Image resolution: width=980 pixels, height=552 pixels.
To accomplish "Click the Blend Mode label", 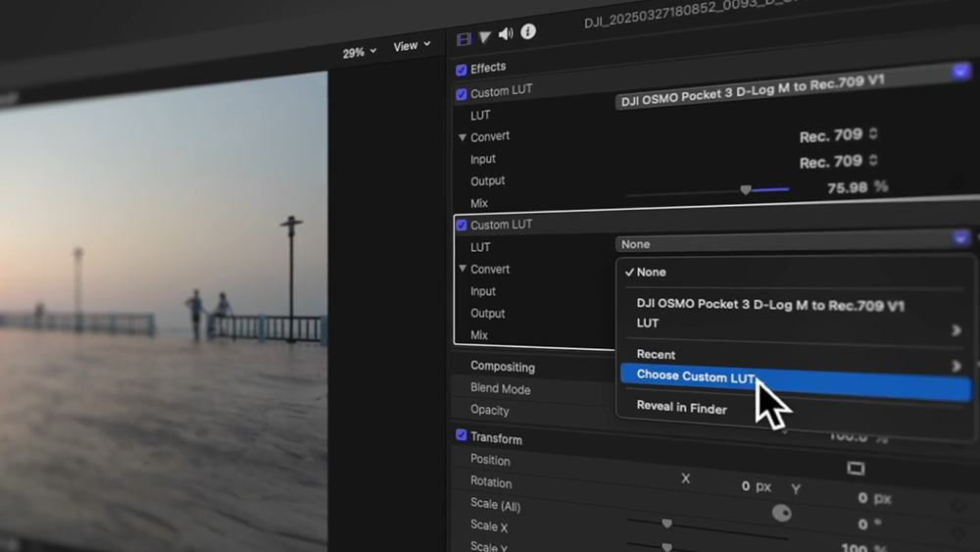I will 500,389.
